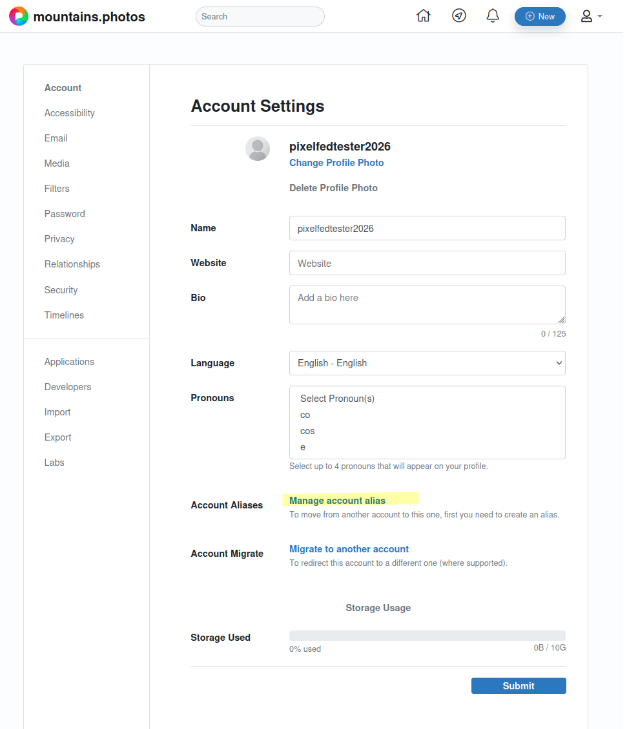Click the mountains.photos logo icon
The width and height of the screenshot is (624, 729).
(18, 17)
